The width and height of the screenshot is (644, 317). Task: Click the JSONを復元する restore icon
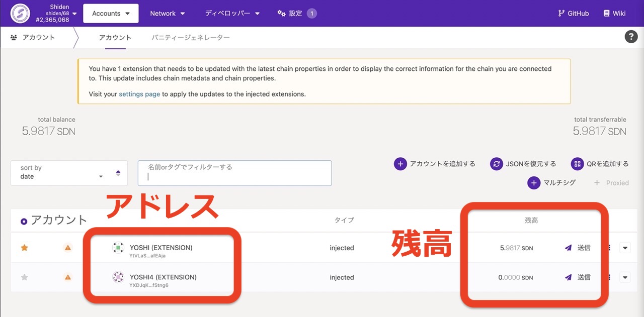(x=497, y=163)
